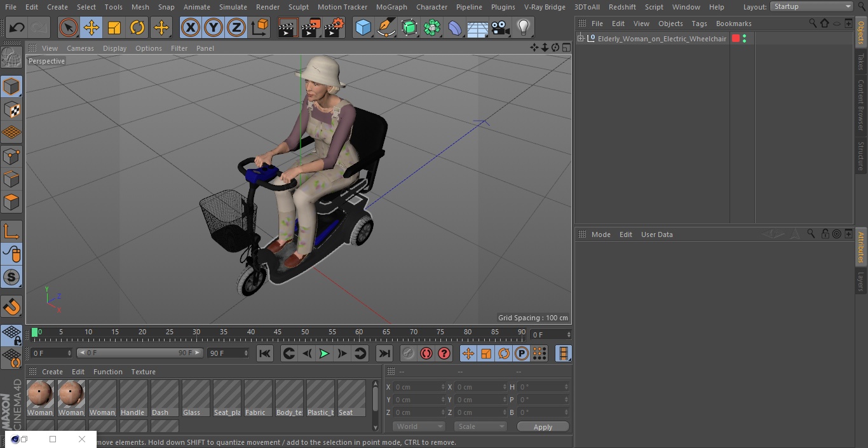
Task: Select the Move tool in top toolbar
Action: (x=92, y=27)
